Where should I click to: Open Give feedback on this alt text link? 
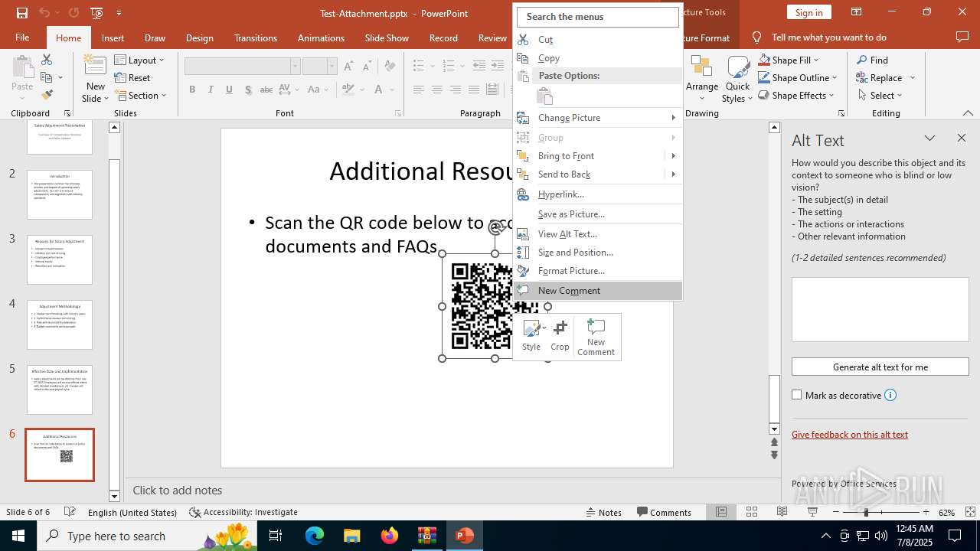[x=850, y=434]
